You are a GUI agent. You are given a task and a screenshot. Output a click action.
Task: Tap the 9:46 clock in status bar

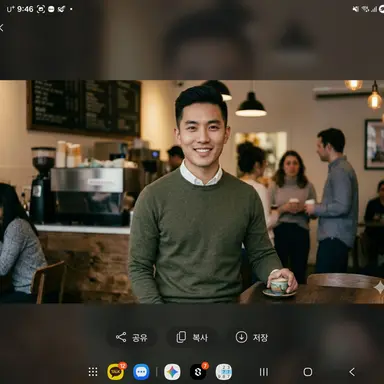25,9
